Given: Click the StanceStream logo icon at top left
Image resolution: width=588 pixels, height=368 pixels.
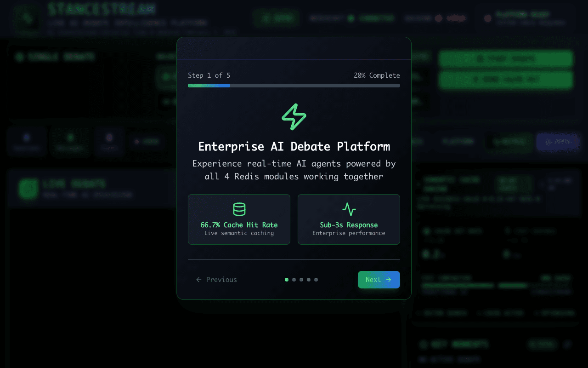Looking at the screenshot, I should [26, 18].
